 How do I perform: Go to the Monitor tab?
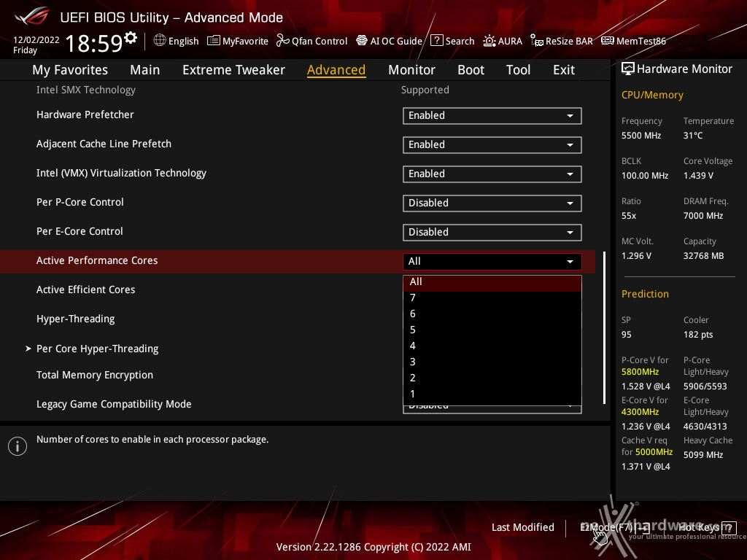(411, 70)
